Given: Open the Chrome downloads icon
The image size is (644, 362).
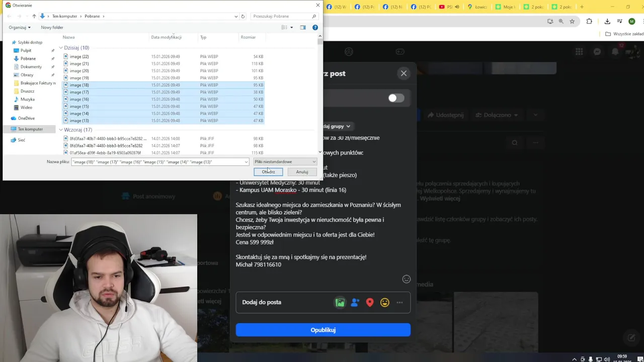Looking at the screenshot, I should pyautogui.click(x=607, y=21).
